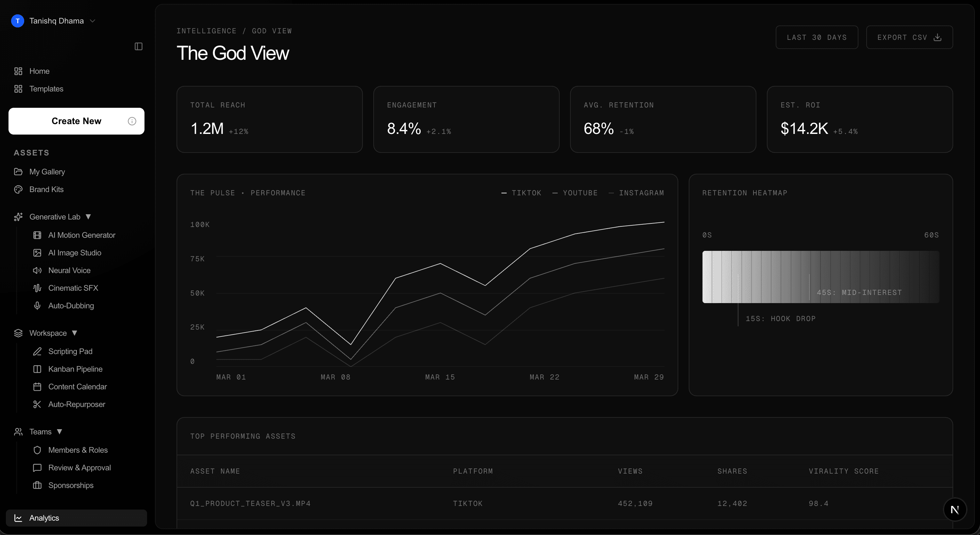Click the 45S: Mid-Interest marker label
This screenshot has height=535, width=980.
pyautogui.click(x=859, y=292)
